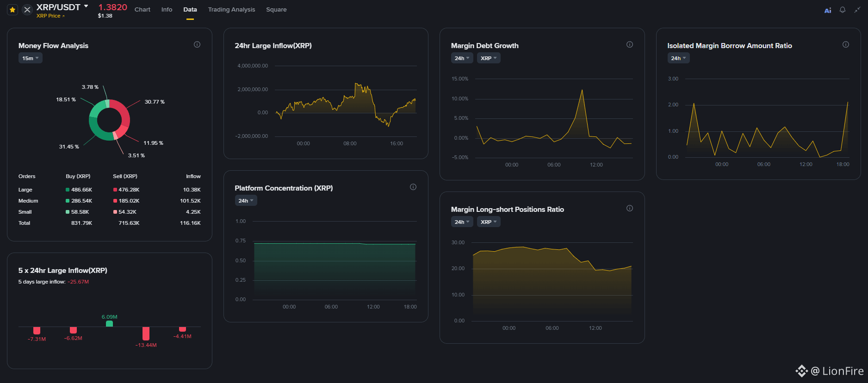
Task: Switch to the Chart tab
Action: click(143, 10)
